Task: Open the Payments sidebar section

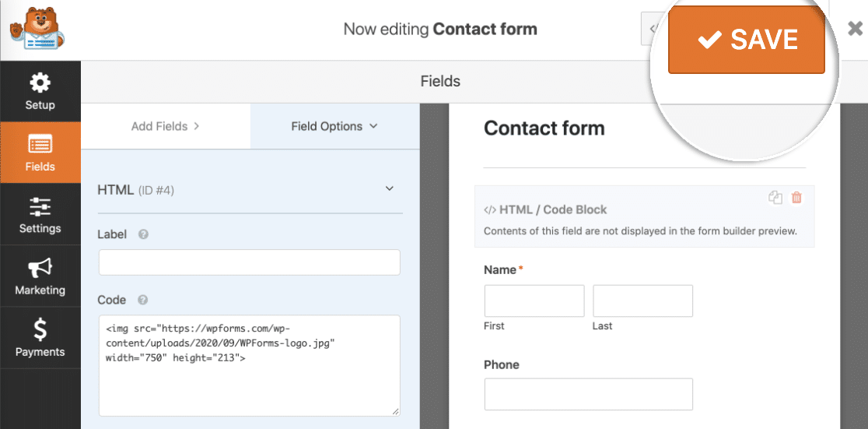Action: pos(40,338)
